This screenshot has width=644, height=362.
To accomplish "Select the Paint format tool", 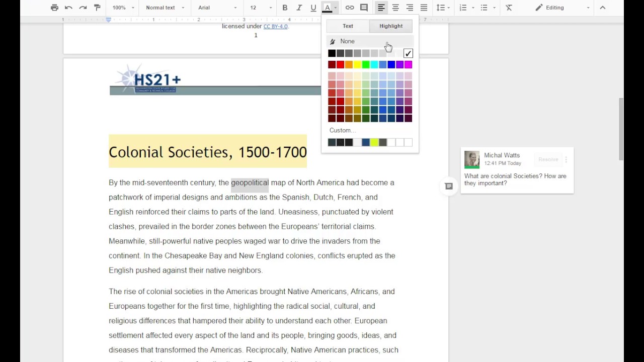I will [x=97, y=8].
